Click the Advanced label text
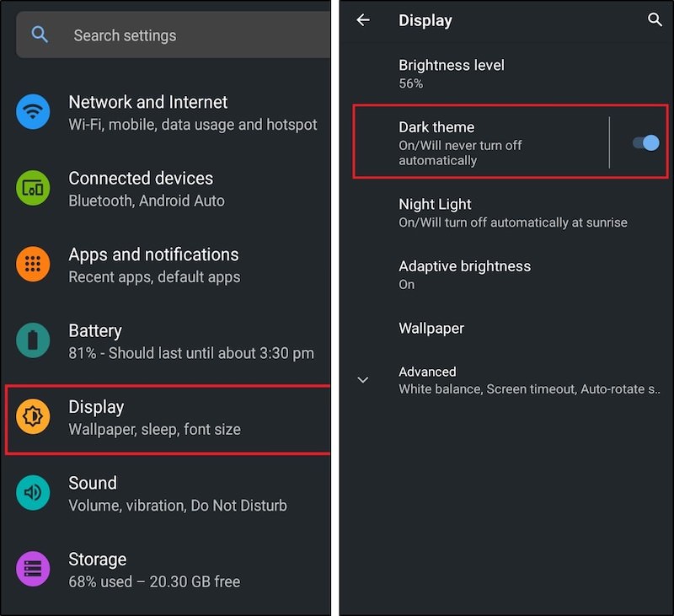This screenshot has height=616, width=674. (427, 372)
